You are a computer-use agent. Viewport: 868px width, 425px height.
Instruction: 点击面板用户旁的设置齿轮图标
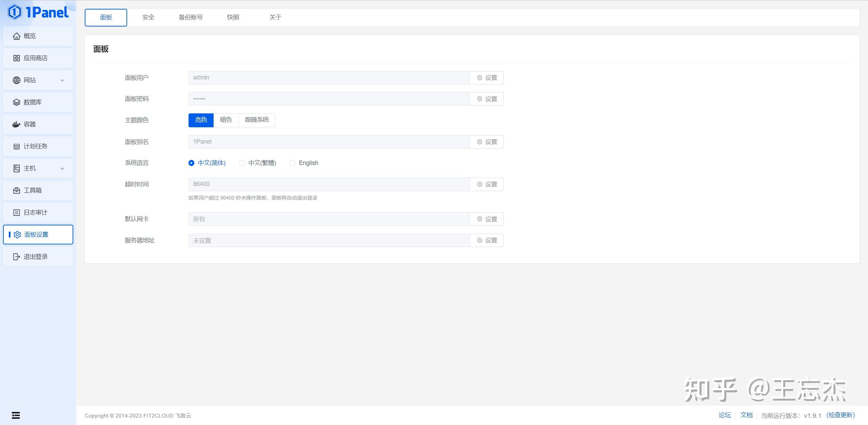(x=479, y=77)
